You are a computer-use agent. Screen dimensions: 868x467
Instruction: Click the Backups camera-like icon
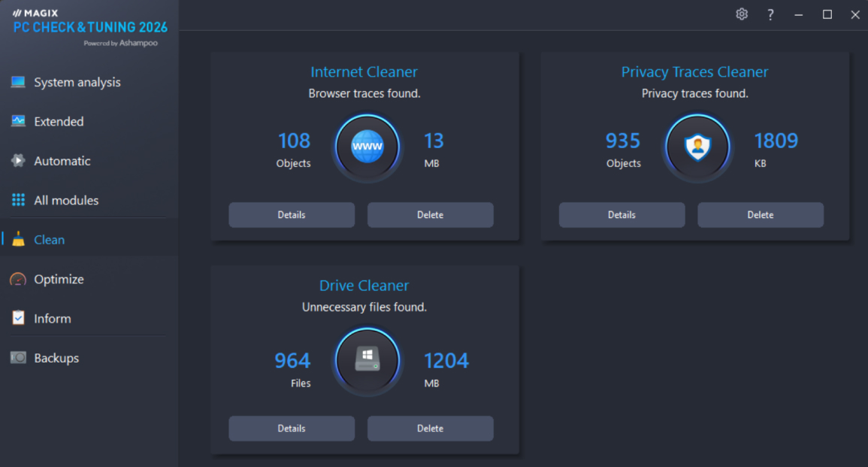click(x=18, y=358)
